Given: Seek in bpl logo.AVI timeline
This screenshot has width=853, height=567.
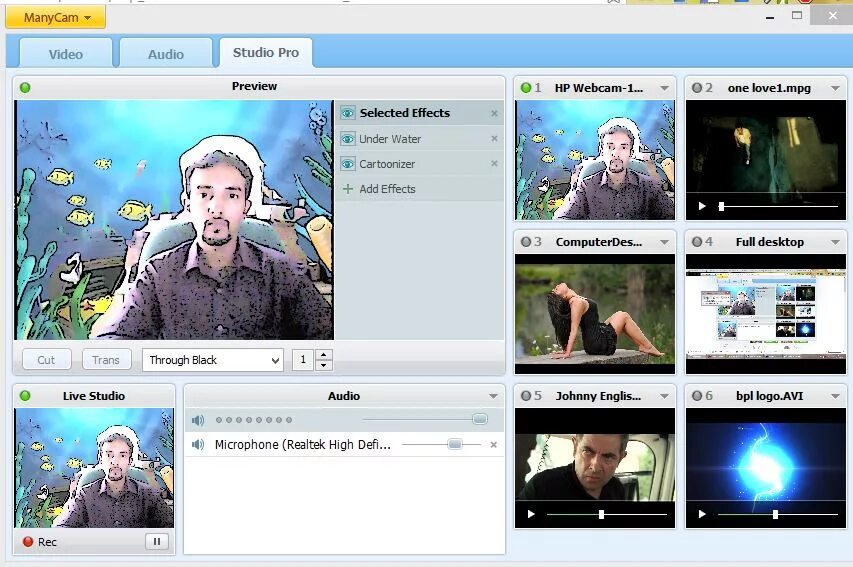Looking at the screenshot, I should pos(778,514).
